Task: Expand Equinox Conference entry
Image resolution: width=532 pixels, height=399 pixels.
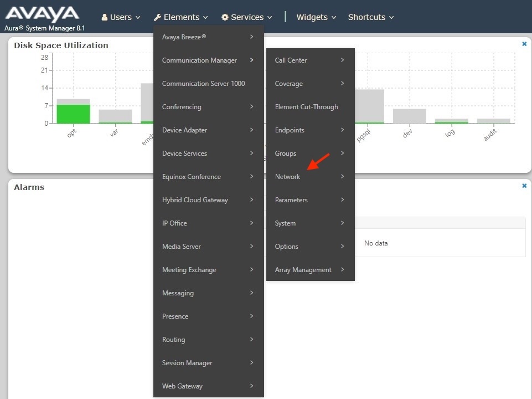Action: pyautogui.click(x=208, y=177)
